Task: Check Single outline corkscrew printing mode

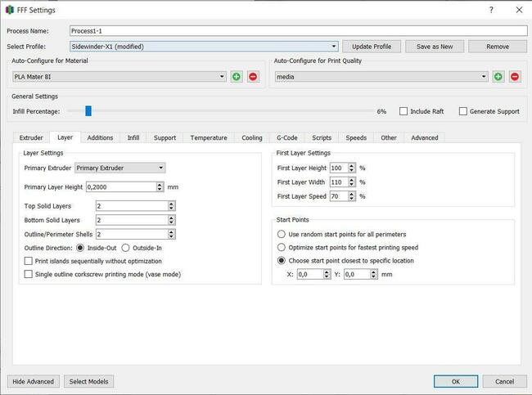Action: coord(29,275)
